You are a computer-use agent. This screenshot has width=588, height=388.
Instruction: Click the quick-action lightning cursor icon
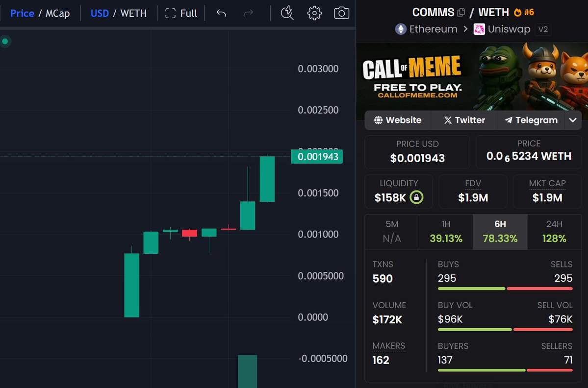287,13
